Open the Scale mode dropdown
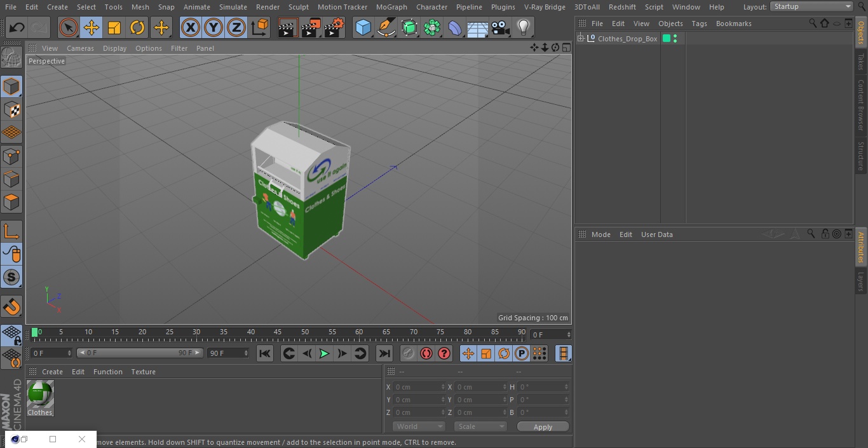Screen dimensions: 868x448 tap(480, 426)
